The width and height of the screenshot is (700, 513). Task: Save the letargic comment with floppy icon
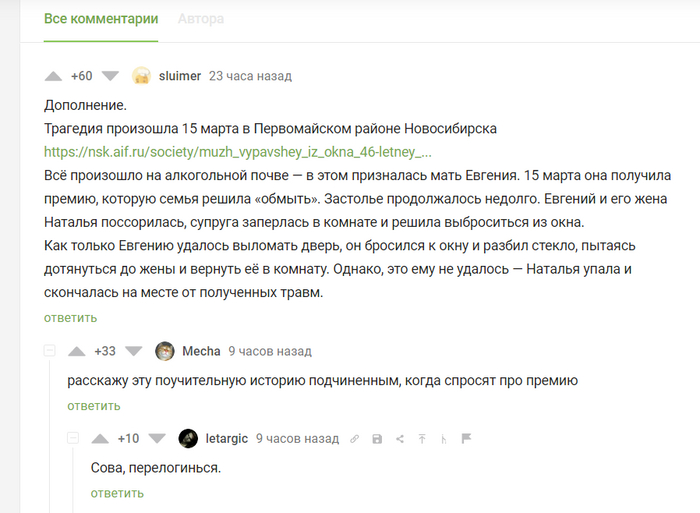coord(377,439)
